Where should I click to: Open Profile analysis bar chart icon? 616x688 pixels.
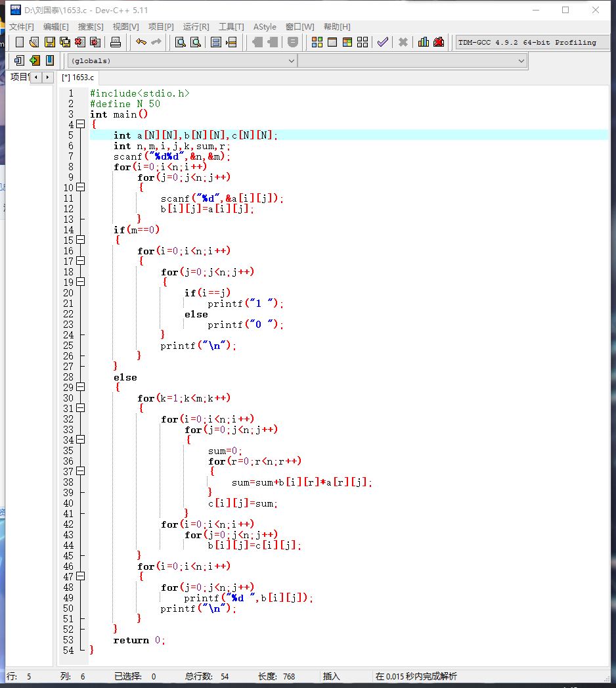click(x=424, y=42)
